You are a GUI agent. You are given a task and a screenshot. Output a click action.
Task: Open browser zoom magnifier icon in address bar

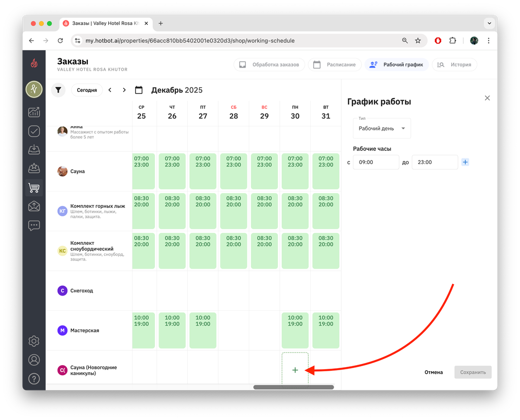405,41
